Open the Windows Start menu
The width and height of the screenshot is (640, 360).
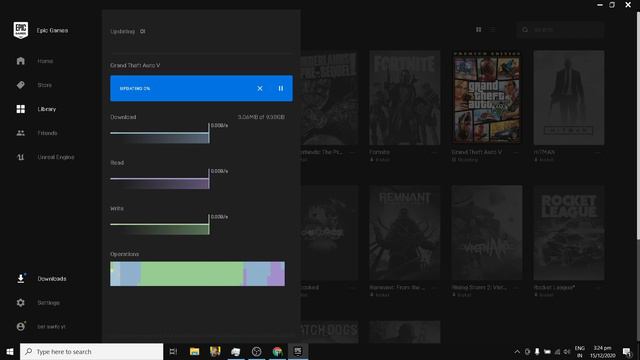[x=10, y=351]
